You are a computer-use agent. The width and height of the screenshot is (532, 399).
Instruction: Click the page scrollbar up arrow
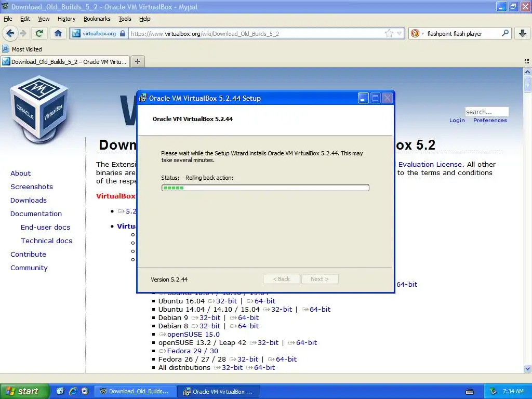click(527, 72)
